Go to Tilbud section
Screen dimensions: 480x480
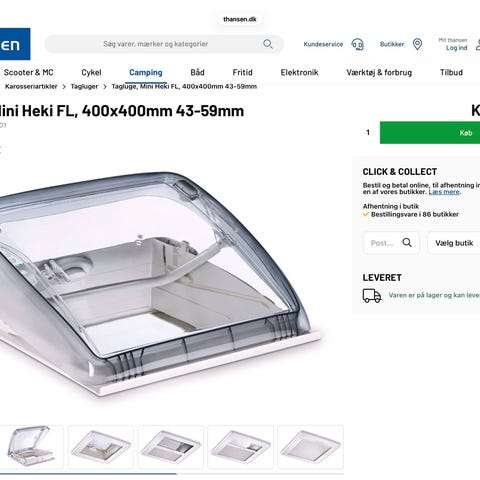point(451,72)
